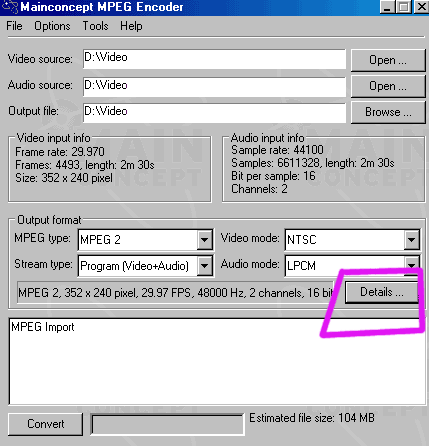Open the File menu
The image size is (429, 446).
point(14,26)
